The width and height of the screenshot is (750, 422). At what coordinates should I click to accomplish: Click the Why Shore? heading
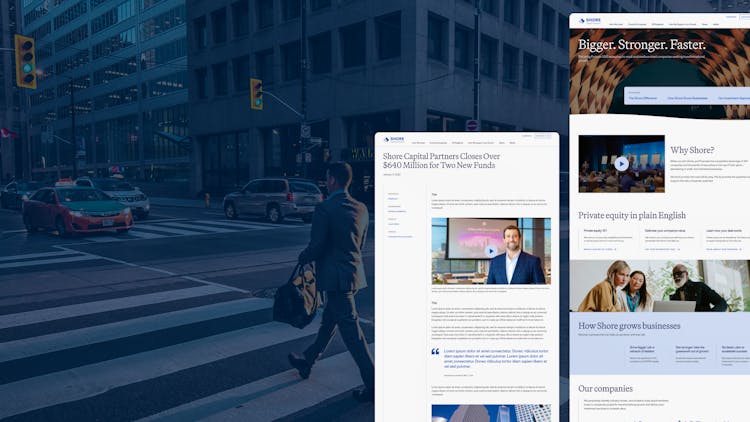(692, 150)
